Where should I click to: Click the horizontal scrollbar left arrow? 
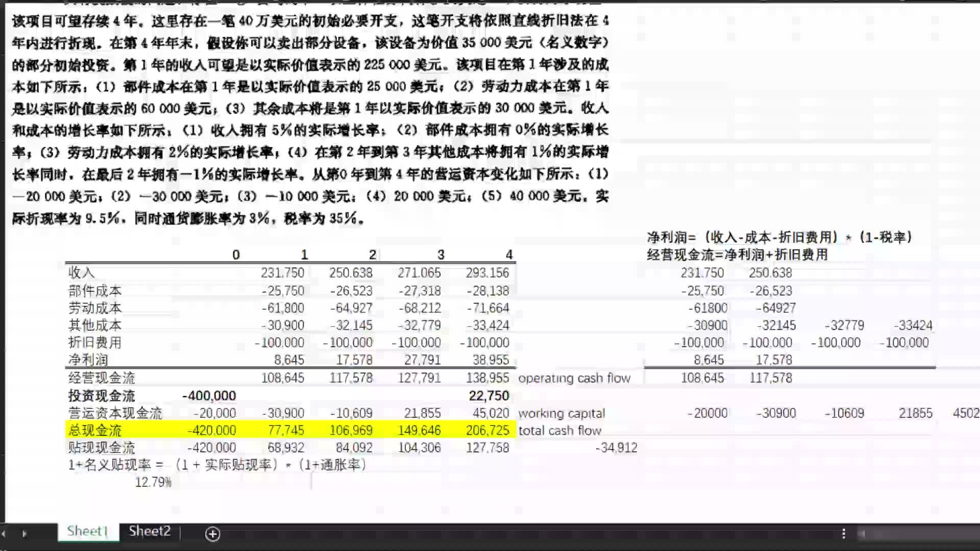862,534
